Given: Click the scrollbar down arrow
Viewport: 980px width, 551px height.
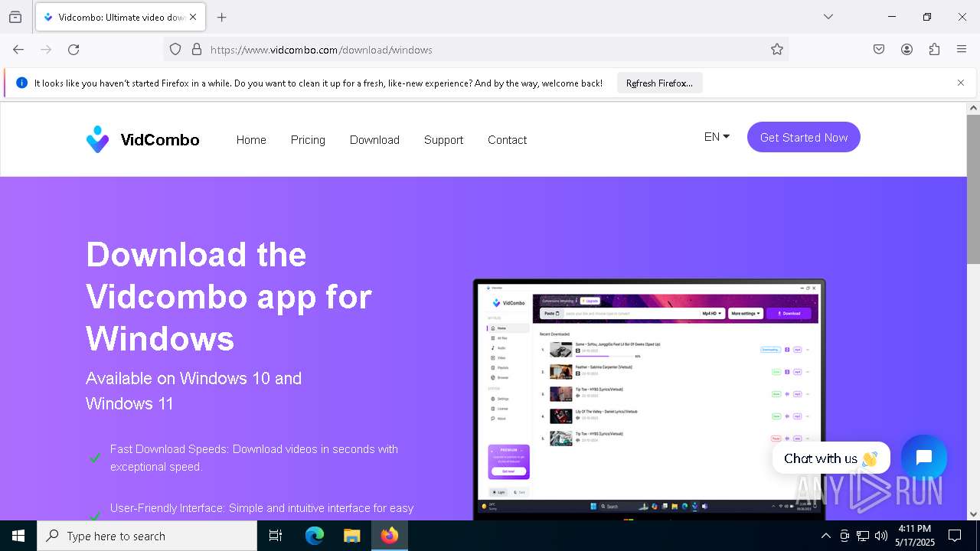Looking at the screenshot, I should pyautogui.click(x=973, y=514).
